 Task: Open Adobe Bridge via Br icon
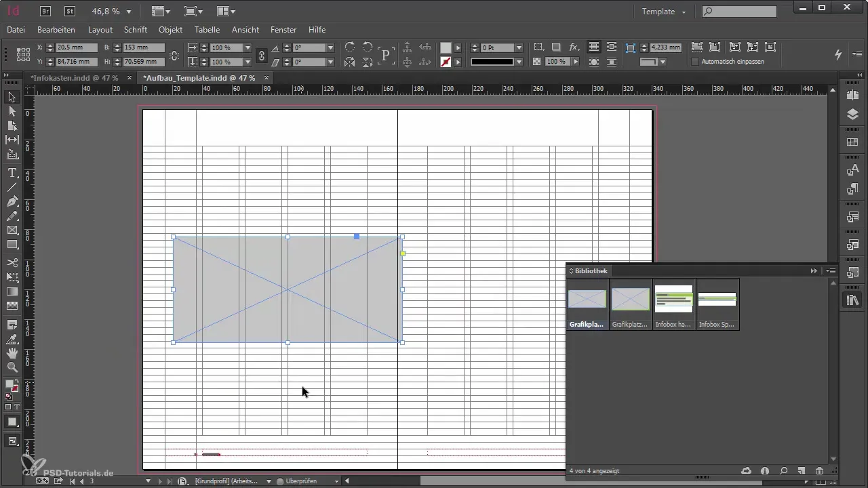[45, 11]
